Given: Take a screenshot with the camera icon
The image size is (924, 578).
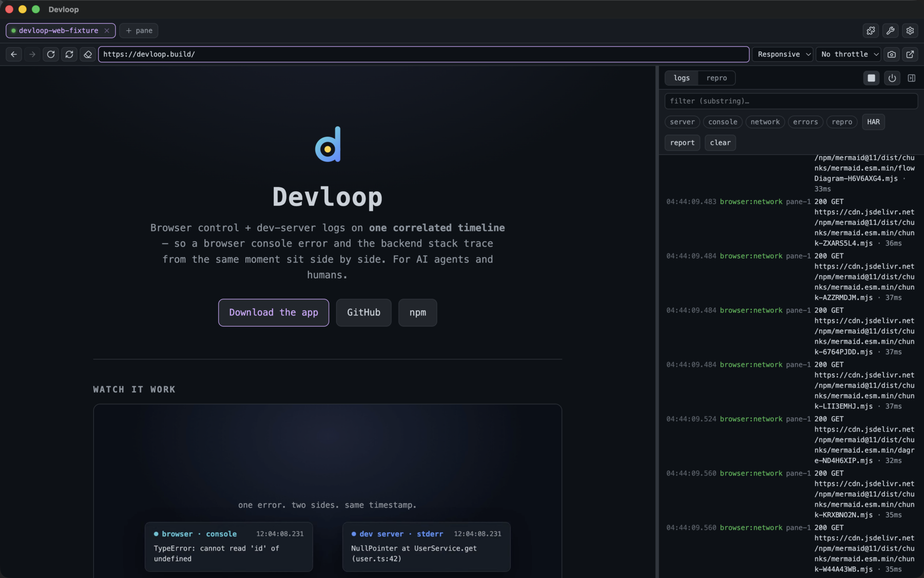Looking at the screenshot, I should [892, 54].
